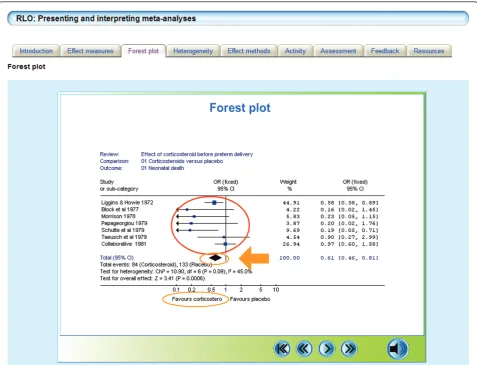Click the 'Test for overall effect' line
Viewport: 477px width, 365px height.
click(152, 278)
